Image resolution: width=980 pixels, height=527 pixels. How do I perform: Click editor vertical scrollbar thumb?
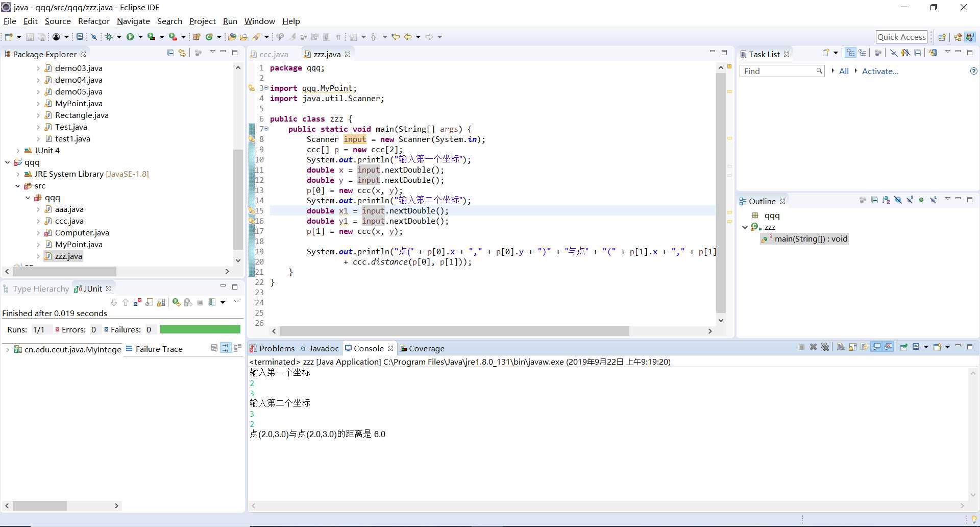pos(721,193)
